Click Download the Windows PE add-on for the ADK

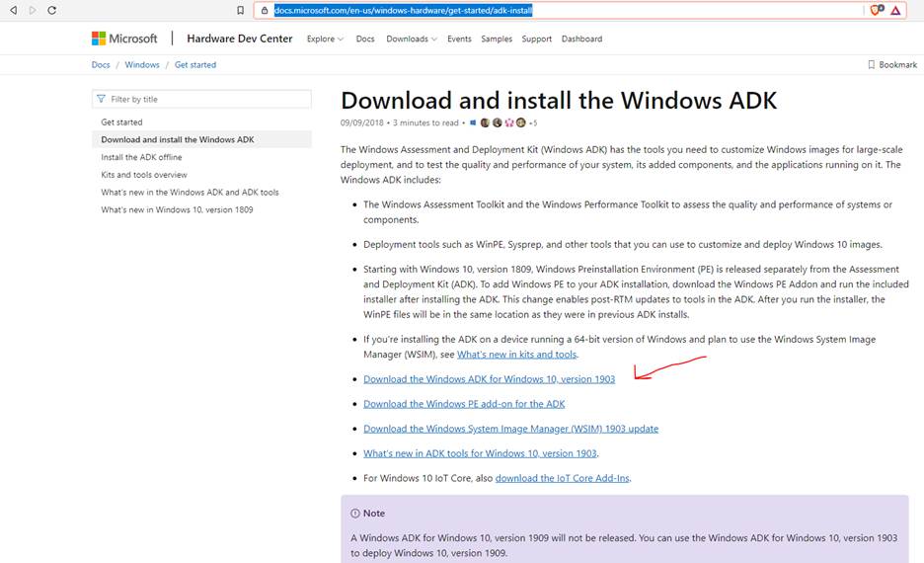[x=464, y=404]
